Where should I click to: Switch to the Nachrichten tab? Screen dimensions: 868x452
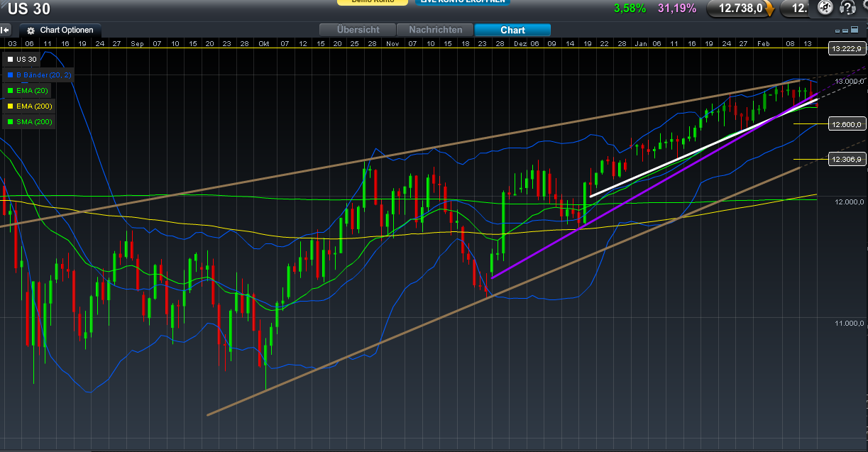tap(435, 30)
